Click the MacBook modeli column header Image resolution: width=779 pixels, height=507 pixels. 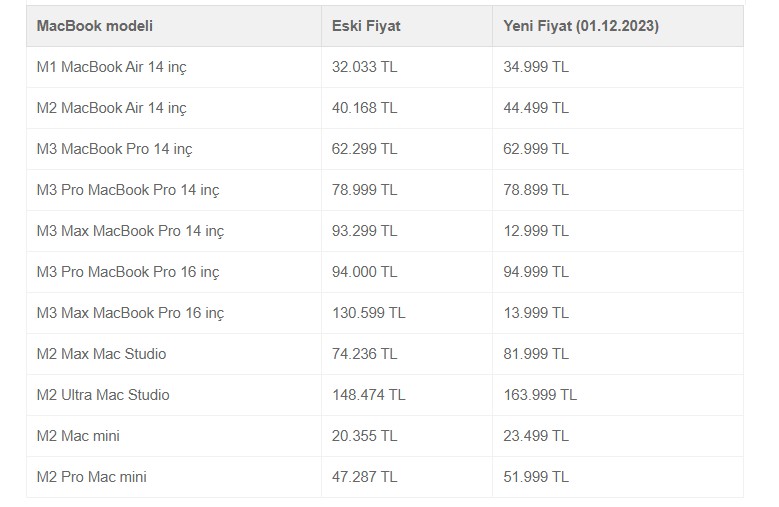tap(174, 26)
